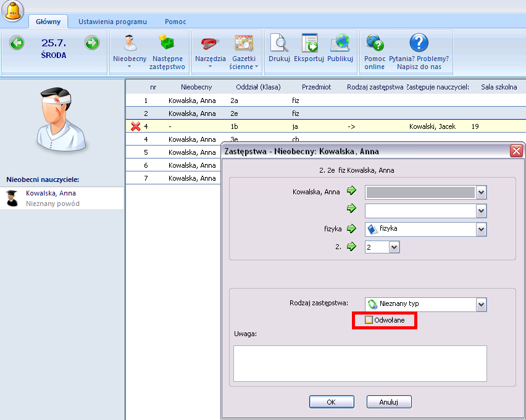526x420 pixels.
Task: Go to previous day with left arrow
Action: coord(17,43)
